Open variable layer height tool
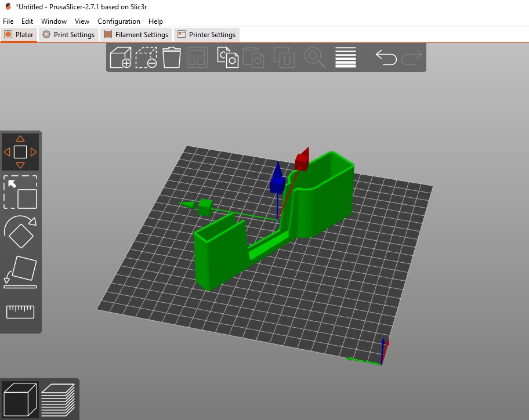529x420 pixels. point(346,57)
